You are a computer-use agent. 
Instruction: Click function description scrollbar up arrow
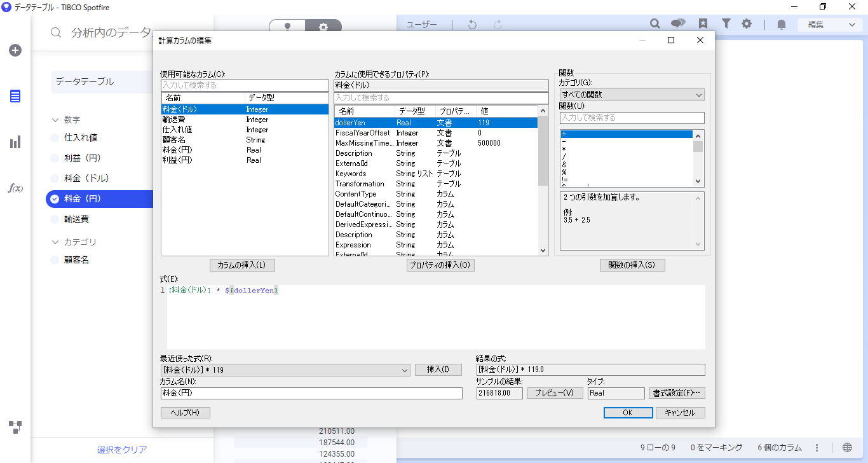(x=698, y=198)
